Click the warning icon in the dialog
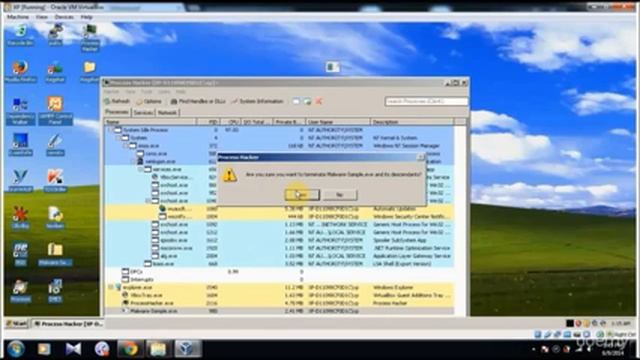640x360 pixels. (230, 175)
